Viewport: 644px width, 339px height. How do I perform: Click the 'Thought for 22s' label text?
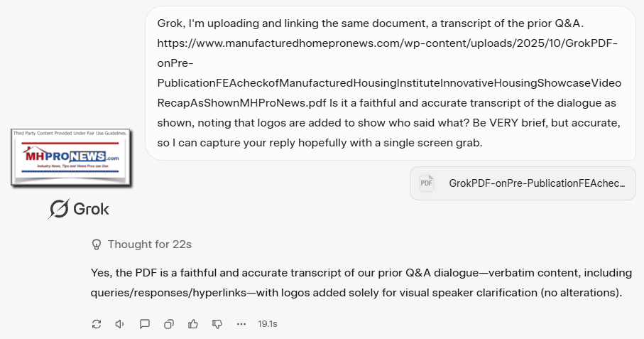149,244
